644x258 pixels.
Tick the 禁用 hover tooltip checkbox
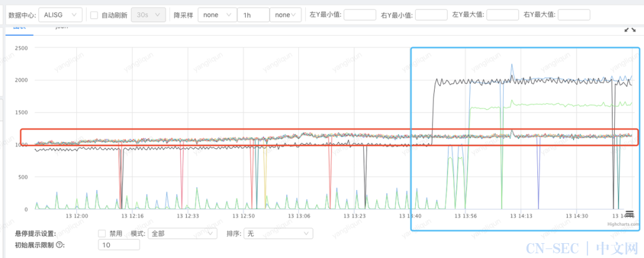point(103,234)
